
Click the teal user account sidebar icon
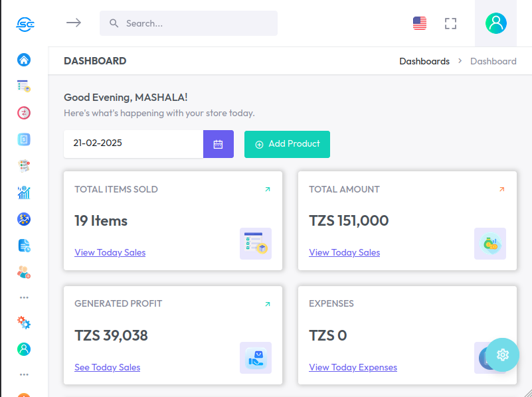[x=24, y=349]
